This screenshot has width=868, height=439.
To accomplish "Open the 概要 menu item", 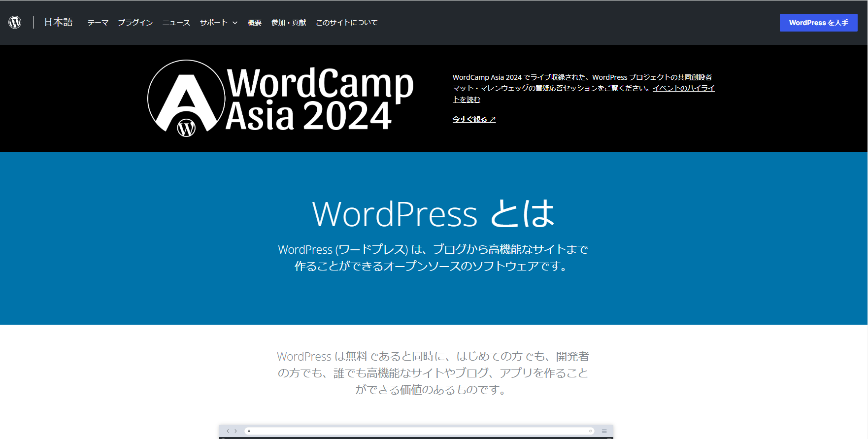I will [x=254, y=23].
